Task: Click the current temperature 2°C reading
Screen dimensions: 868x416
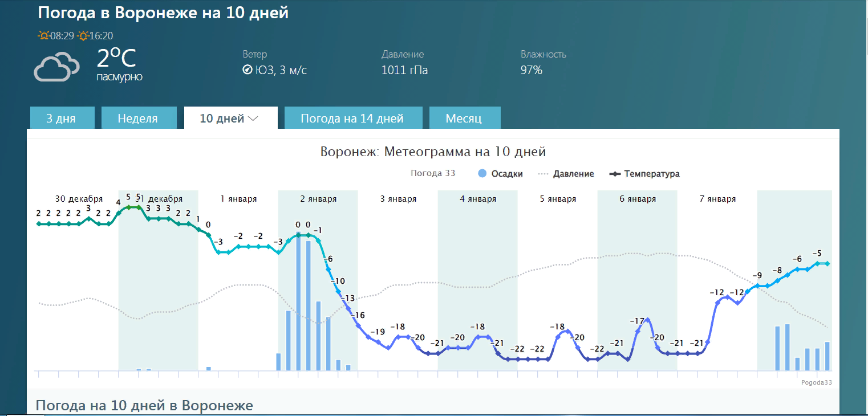Action: [x=116, y=59]
